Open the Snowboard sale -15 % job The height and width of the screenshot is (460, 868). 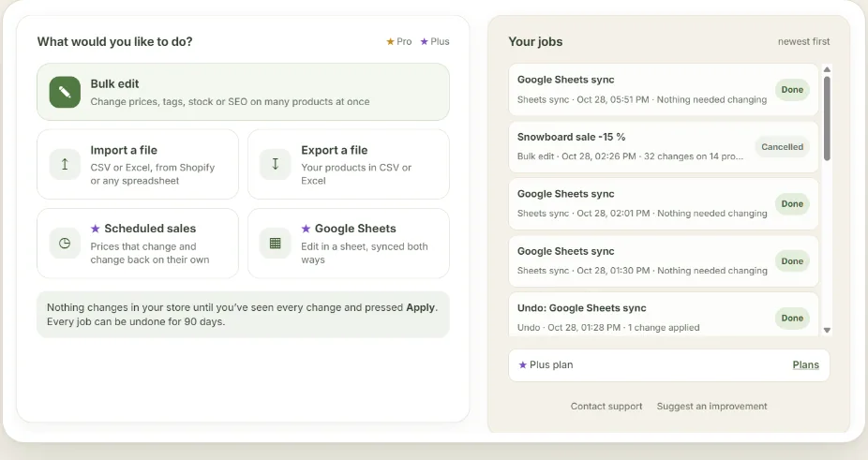coord(663,147)
